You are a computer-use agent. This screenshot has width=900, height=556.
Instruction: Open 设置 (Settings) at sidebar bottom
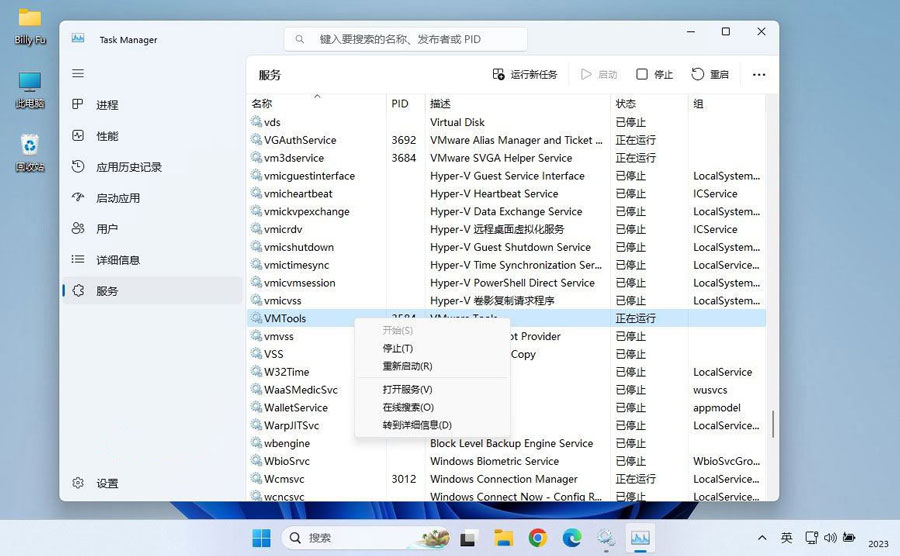coord(107,483)
